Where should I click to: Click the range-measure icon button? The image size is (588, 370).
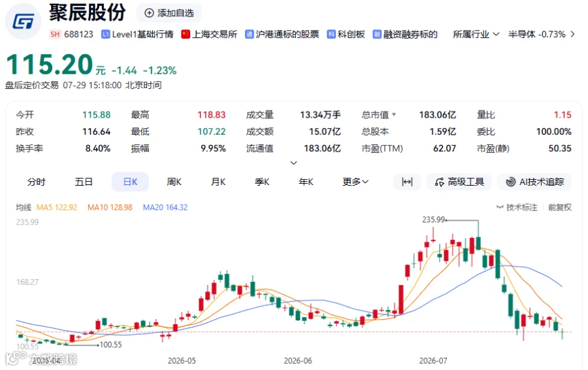(407, 182)
